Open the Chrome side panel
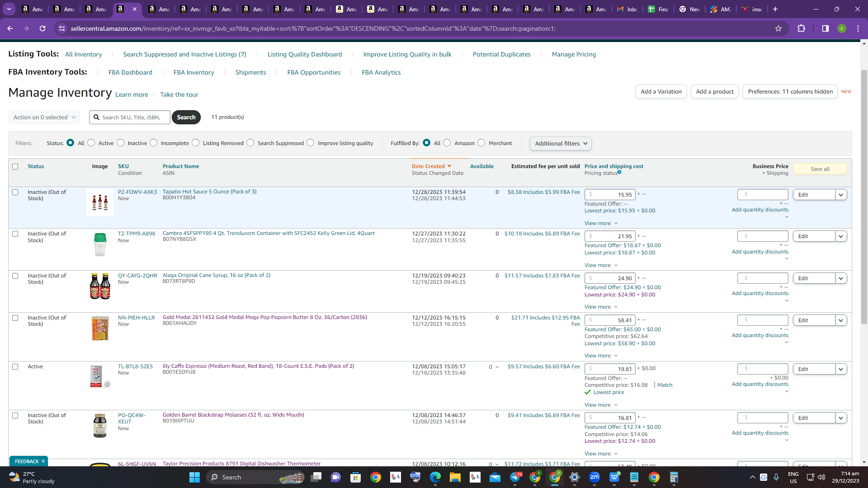 pos(825,28)
